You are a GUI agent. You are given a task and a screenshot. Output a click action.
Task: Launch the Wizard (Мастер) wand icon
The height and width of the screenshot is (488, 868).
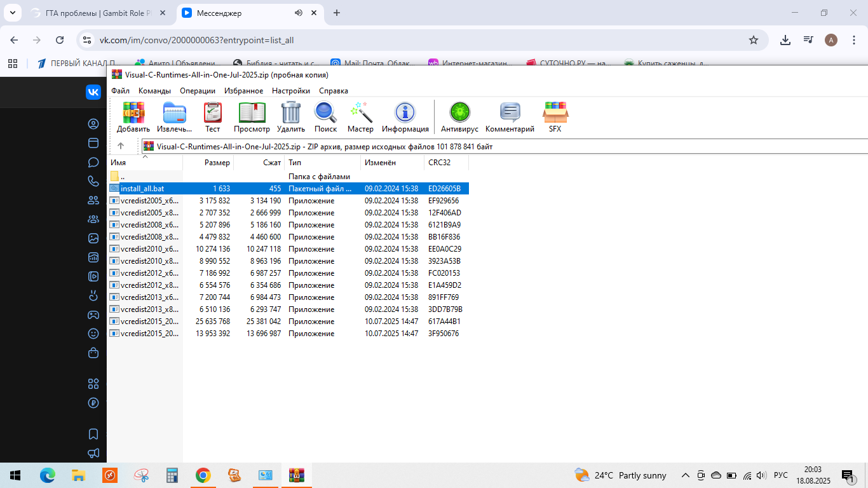point(361,113)
